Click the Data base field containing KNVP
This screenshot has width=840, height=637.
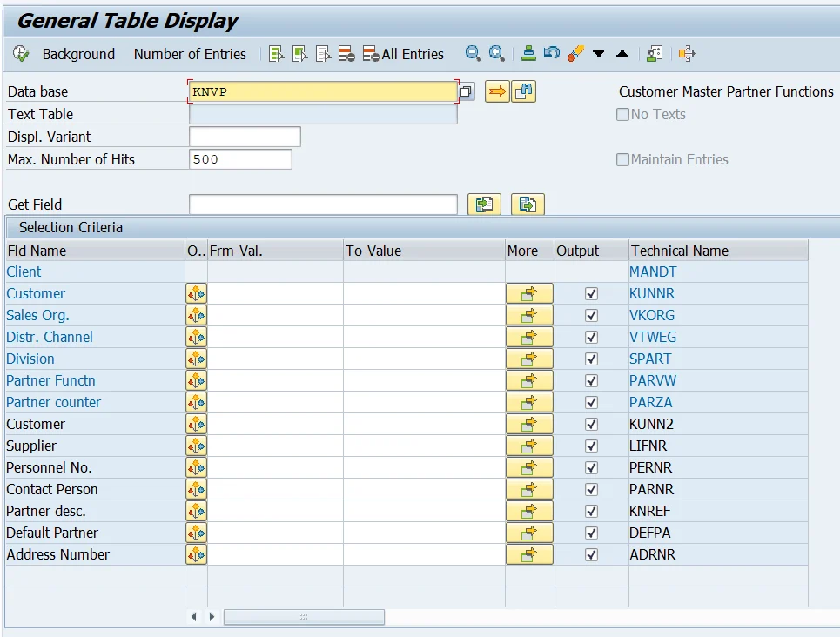(323, 91)
